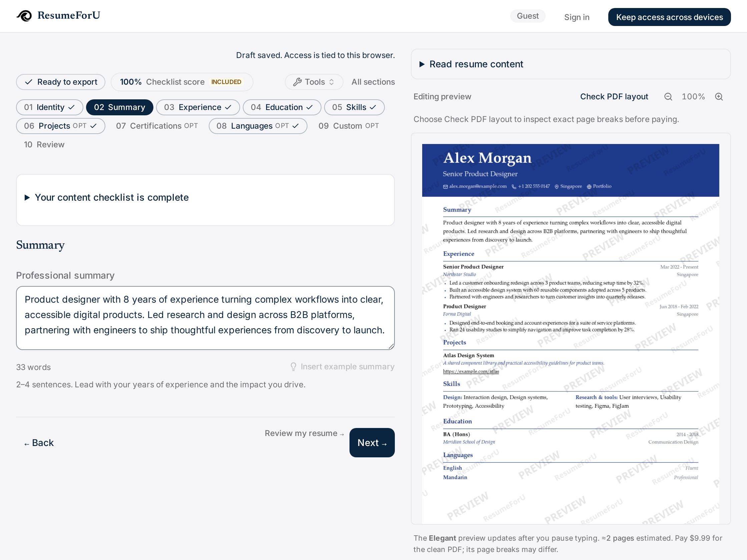Click the 100% zoom level value

coord(693,97)
